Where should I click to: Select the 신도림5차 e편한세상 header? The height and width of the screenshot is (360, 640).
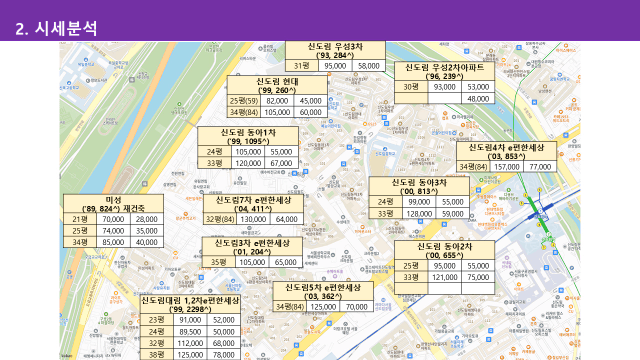click(323, 291)
